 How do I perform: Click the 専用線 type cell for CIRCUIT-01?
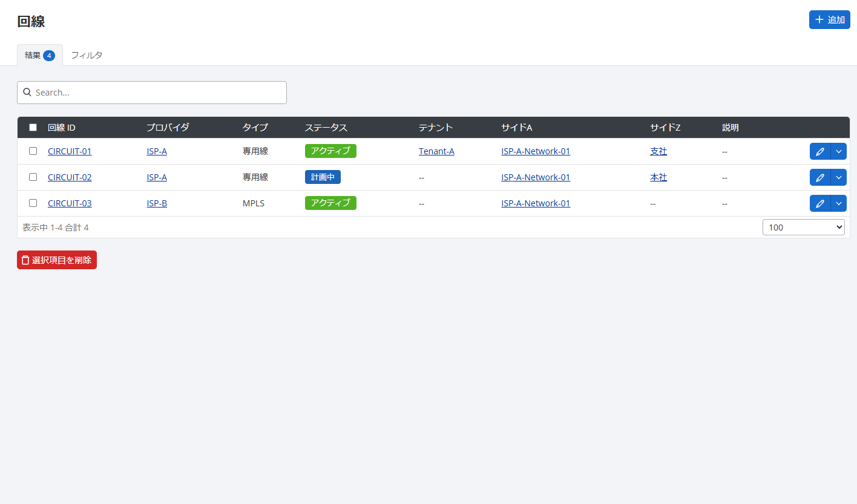(255, 151)
